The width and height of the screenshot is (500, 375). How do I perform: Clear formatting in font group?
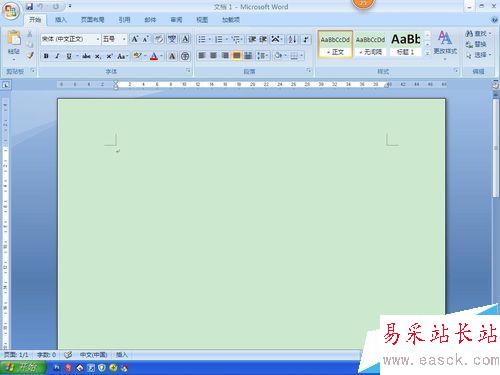[159, 39]
